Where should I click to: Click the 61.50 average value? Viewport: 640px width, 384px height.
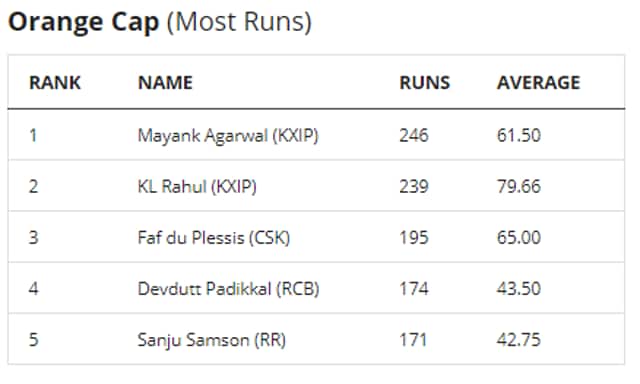[x=518, y=135]
